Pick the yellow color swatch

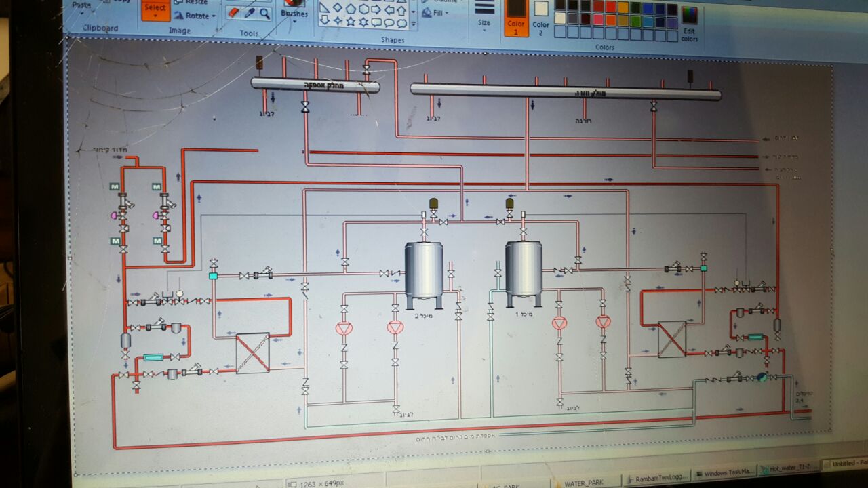click(623, 7)
